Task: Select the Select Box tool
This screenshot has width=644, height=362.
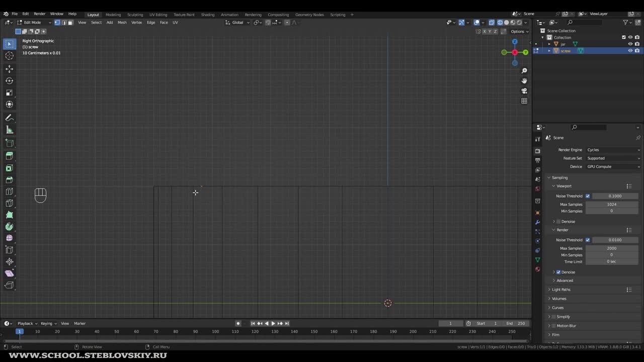Action: point(9,44)
